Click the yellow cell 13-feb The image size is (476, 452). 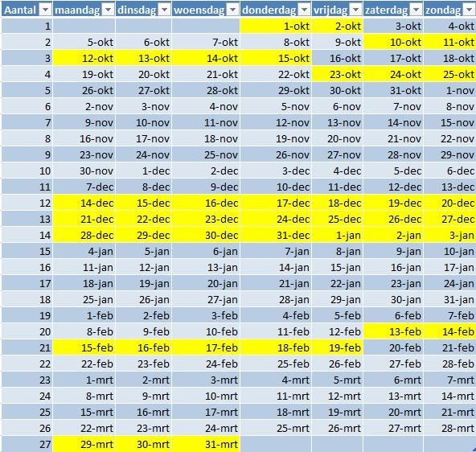[x=393, y=332]
